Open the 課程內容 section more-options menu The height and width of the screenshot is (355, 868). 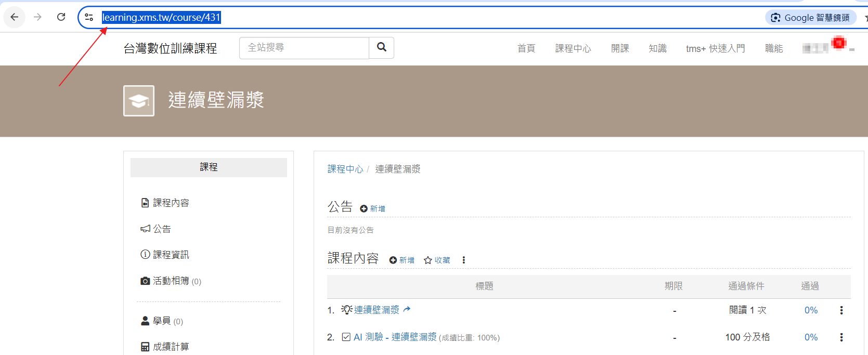click(463, 260)
